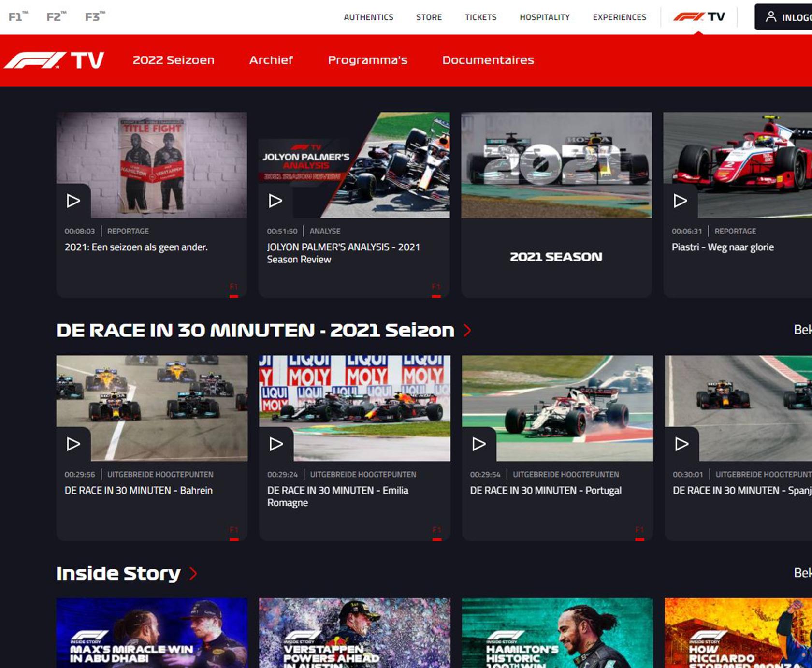Screen dimensions: 812x668
Task: Click the Jolyon Palmer's Analysis thumbnail
Action: (354, 165)
